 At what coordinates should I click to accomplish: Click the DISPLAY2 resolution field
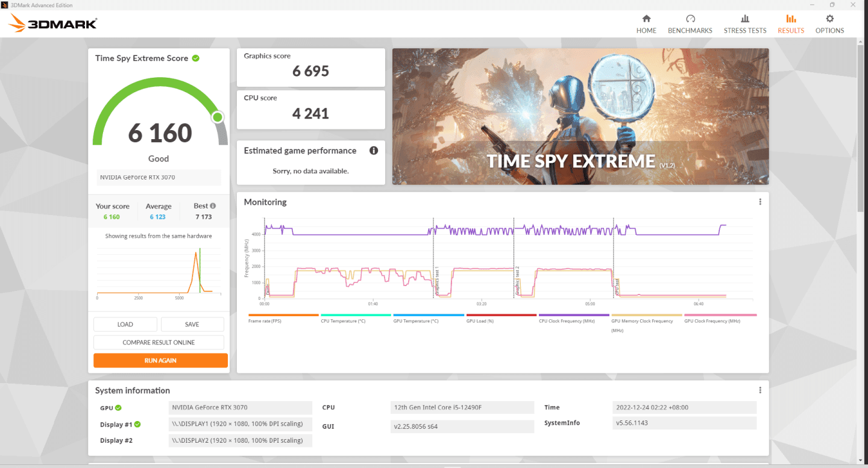tap(241, 440)
